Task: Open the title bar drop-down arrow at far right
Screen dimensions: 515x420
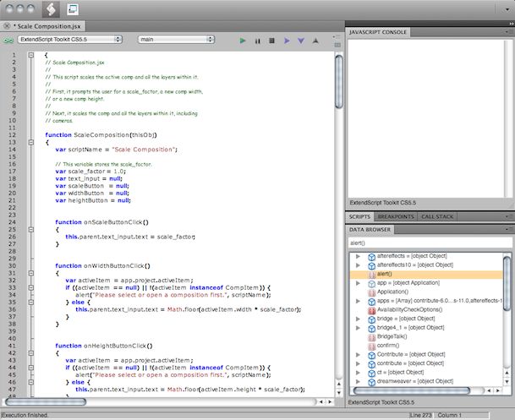Action: coord(507,9)
